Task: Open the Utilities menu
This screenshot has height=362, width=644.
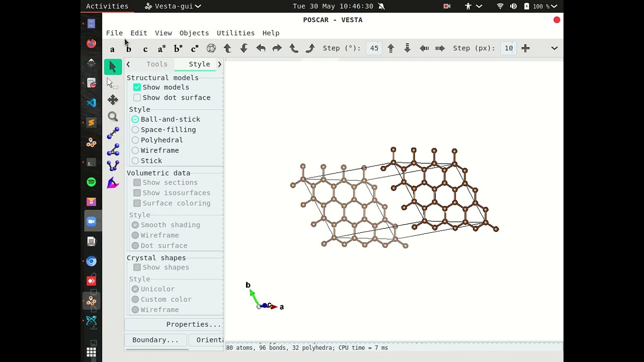Action: click(235, 33)
